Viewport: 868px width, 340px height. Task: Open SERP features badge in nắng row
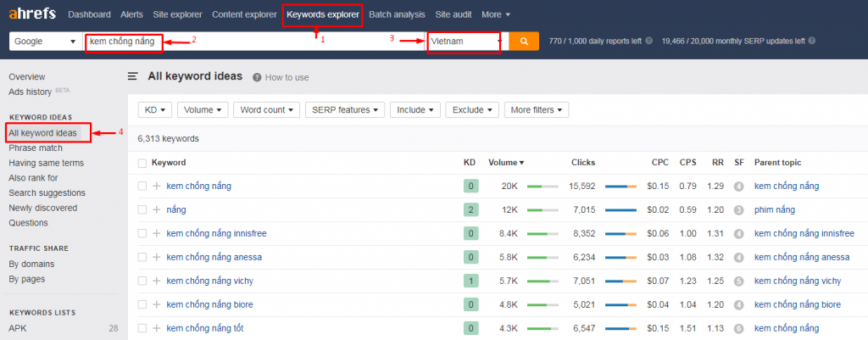pos(738,210)
